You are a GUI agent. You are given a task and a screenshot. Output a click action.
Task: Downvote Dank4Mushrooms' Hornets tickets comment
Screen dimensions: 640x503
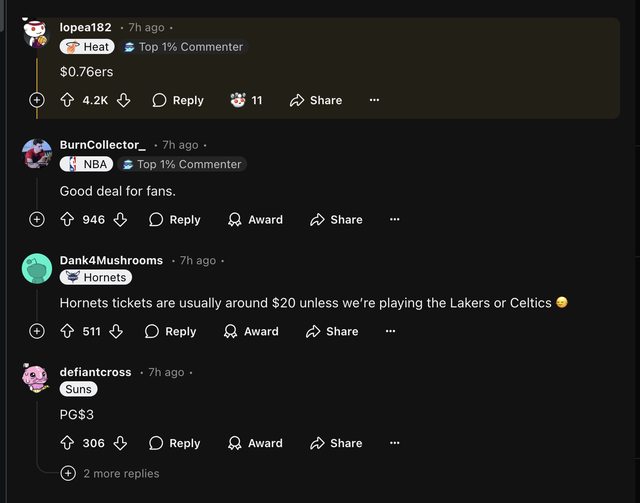116,331
